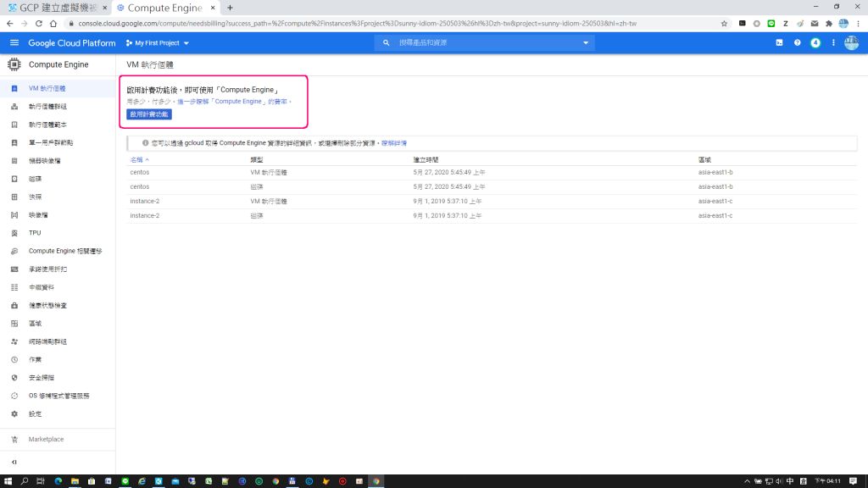The width and height of the screenshot is (868, 488).
Task: Click the 設定 gear icon in sidebar
Action: point(14,413)
